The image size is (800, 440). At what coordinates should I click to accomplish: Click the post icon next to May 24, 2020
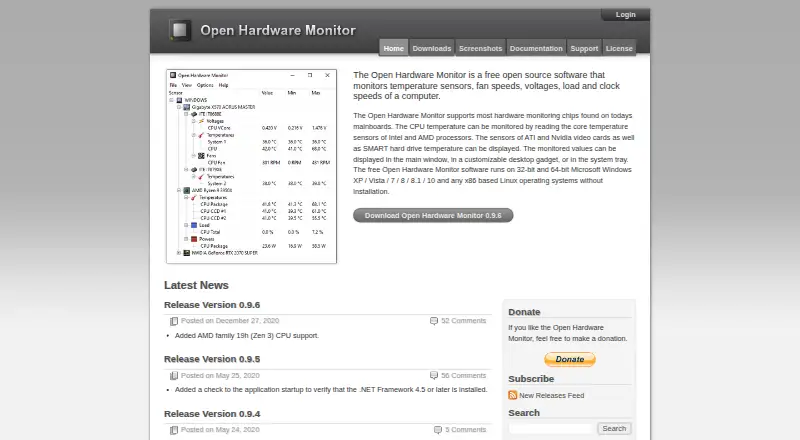pos(174,430)
